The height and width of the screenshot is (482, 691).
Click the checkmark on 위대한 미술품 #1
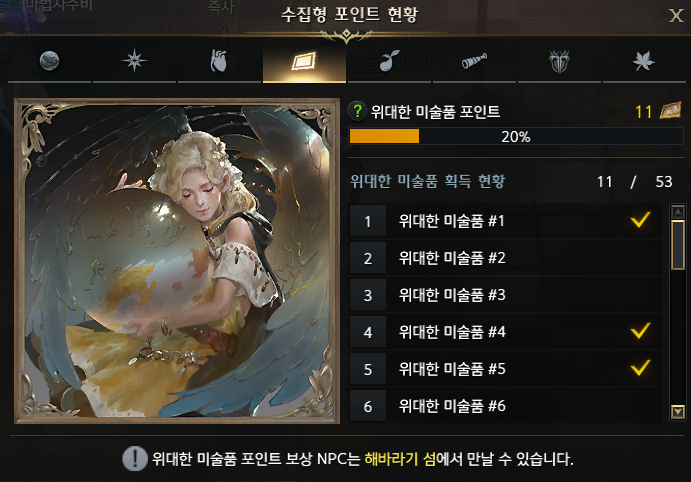pyautogui.click(x=640, y=219)
